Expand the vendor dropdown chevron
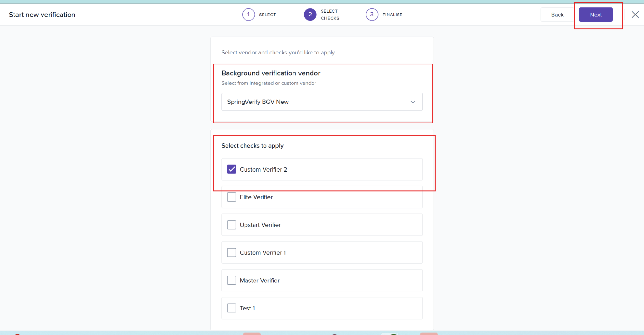The image size is (644, 335). pyautogui.click(x=413, y=102)
